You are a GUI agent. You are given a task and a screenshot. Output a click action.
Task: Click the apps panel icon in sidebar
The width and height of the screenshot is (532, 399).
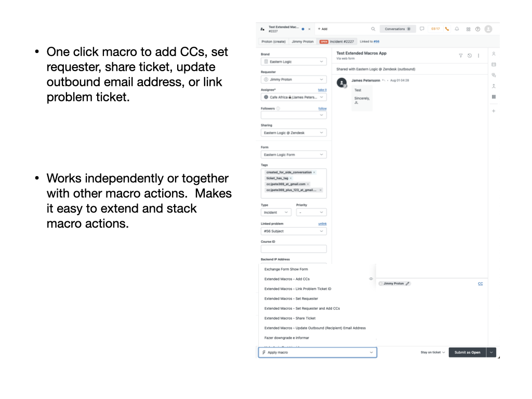click(494, 97)
